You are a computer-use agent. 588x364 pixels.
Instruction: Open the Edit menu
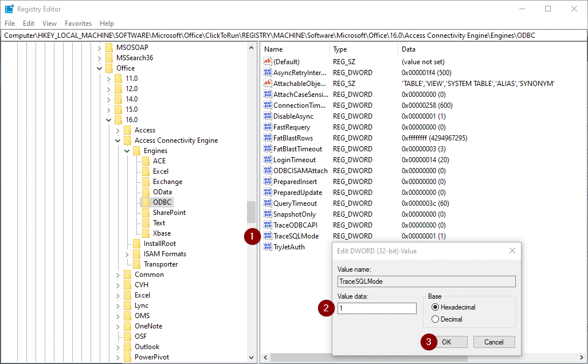pos(29,24)
